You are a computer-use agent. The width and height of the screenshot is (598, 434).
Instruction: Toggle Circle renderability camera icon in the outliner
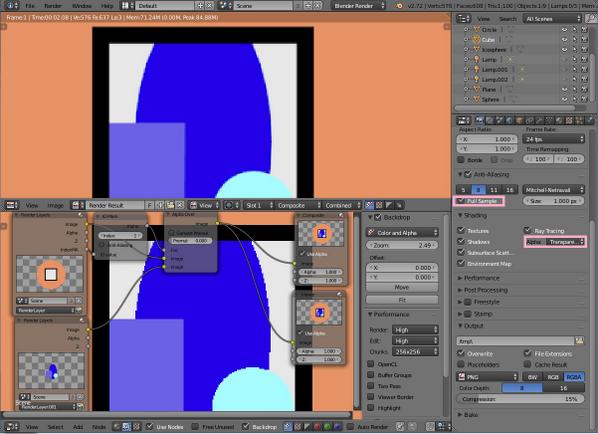(584, 30)
